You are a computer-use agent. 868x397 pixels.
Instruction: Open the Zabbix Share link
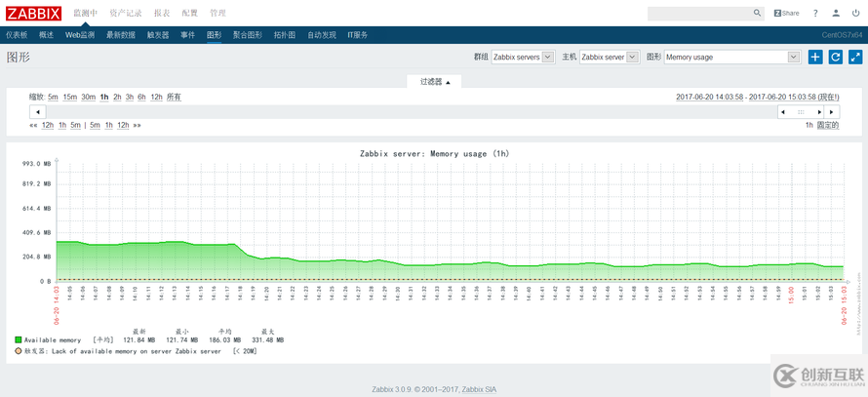(786, 14)
